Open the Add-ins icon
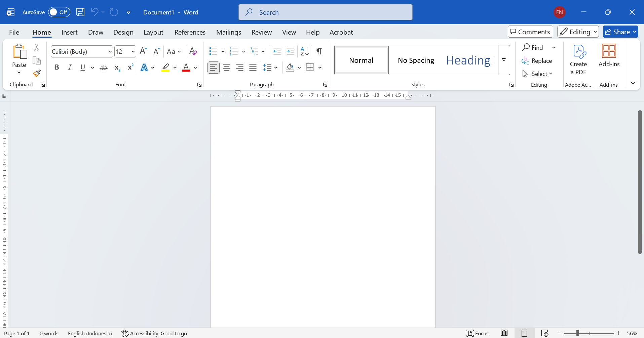This screenshot has width=644, height=338. tap(609, 56)
